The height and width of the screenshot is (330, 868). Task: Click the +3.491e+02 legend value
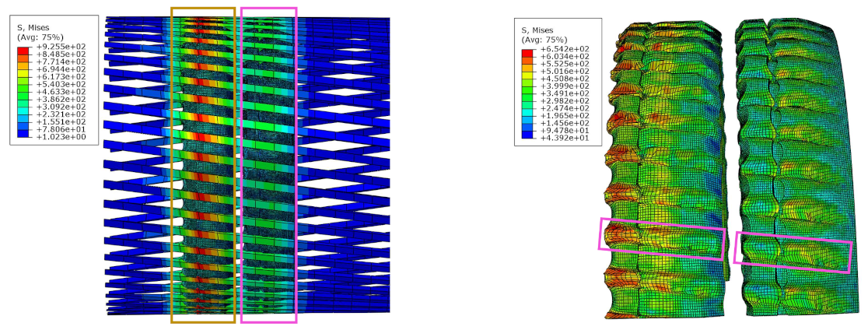click(564, 93)
